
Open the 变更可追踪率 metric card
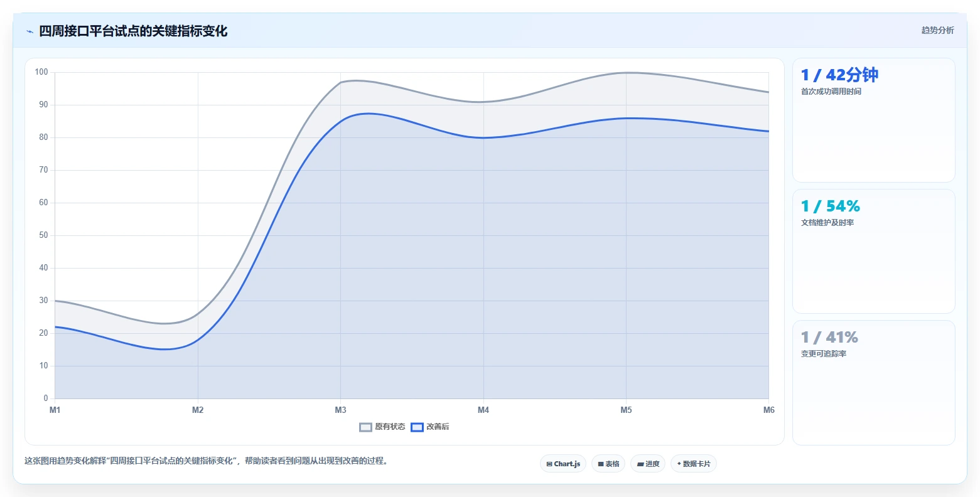pyautogui.click(x=874, y=383)
